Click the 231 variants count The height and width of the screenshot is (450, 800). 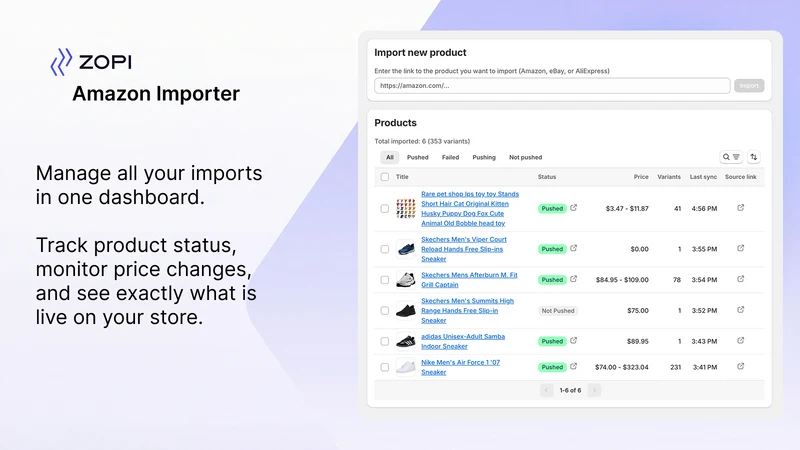pos(676,367)
